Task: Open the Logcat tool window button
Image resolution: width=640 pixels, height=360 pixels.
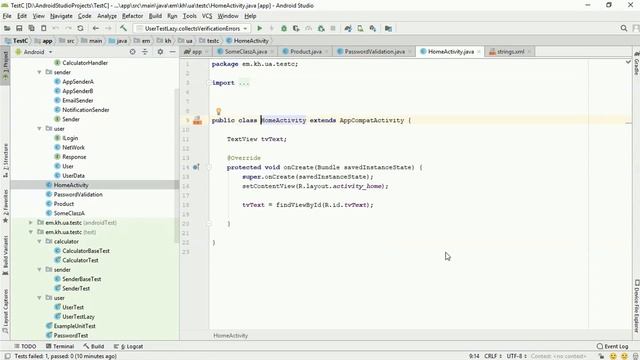Action: tap(128, 346)
